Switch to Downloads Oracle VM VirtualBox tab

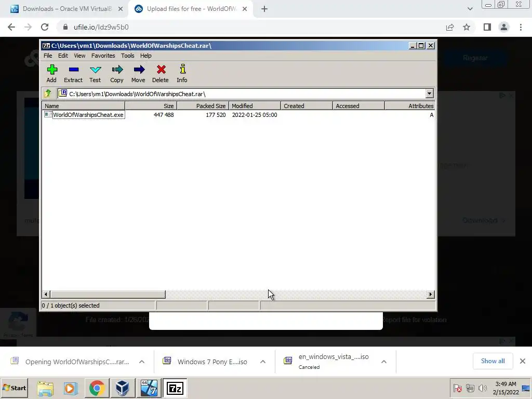click(63, 9)
